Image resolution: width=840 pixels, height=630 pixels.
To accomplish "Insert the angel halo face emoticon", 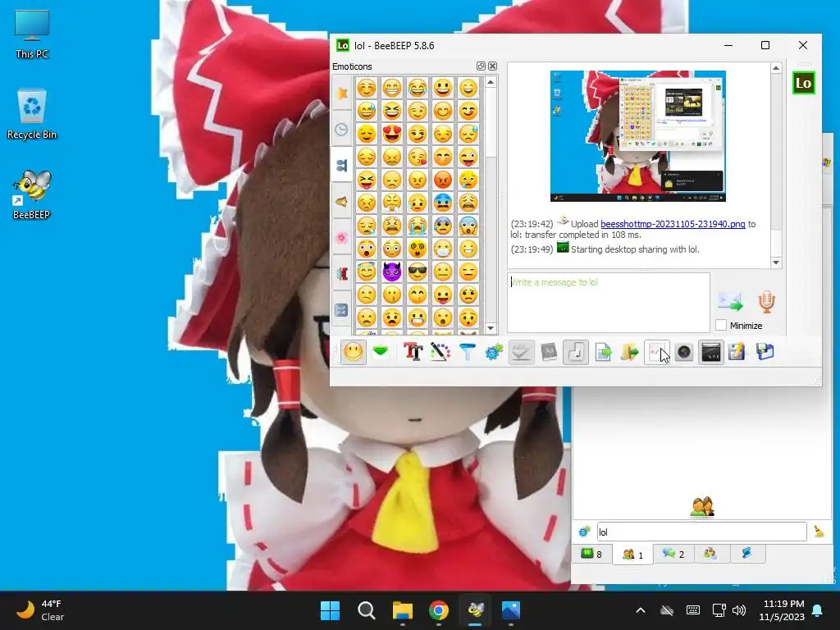I will coord(367,272).
